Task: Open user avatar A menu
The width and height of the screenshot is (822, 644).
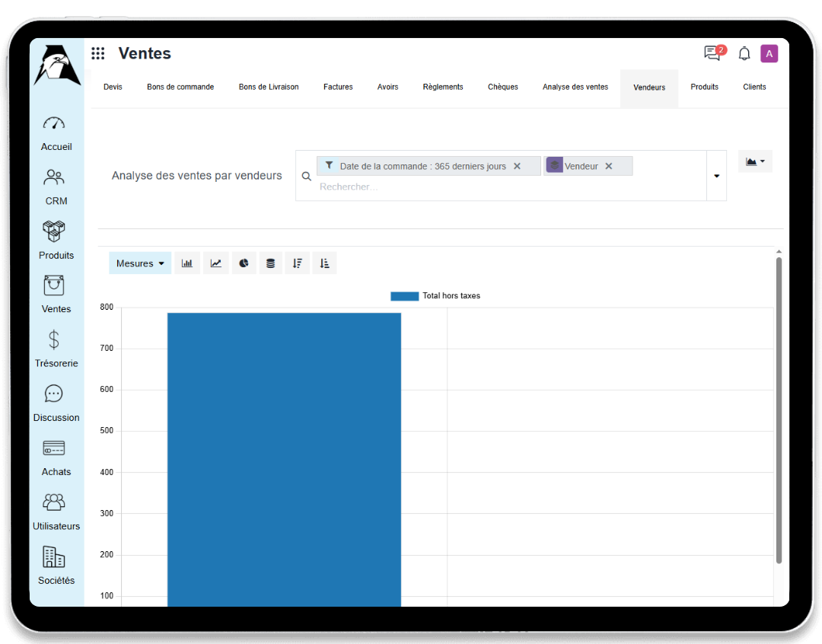Action: tap(769, 53)
